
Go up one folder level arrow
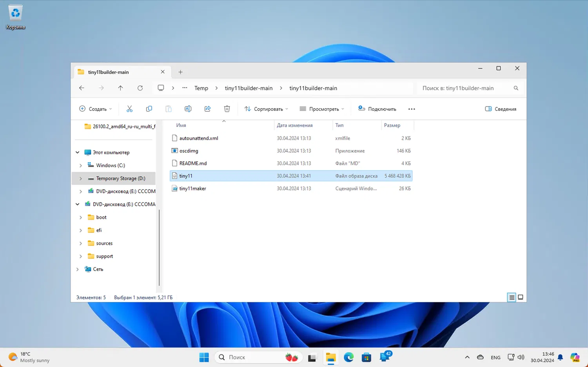click(x=120, y=88)
